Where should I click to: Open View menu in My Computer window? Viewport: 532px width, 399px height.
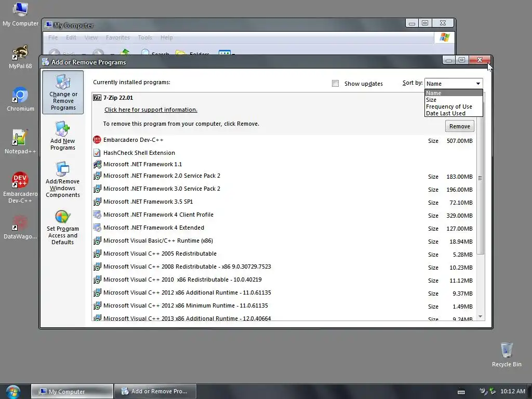91,37
